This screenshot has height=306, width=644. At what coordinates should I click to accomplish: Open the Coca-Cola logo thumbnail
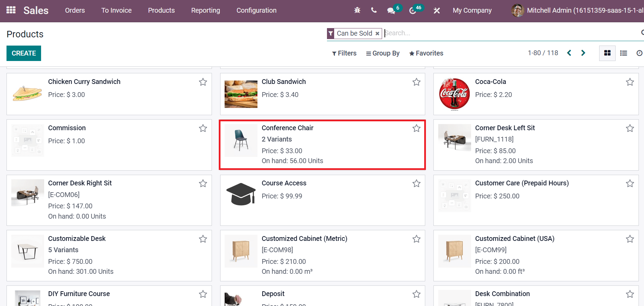[x=454, y=94]
